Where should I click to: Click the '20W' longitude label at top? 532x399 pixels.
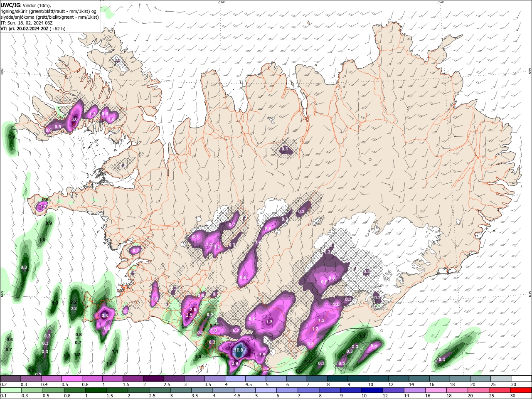coord(221,2)
